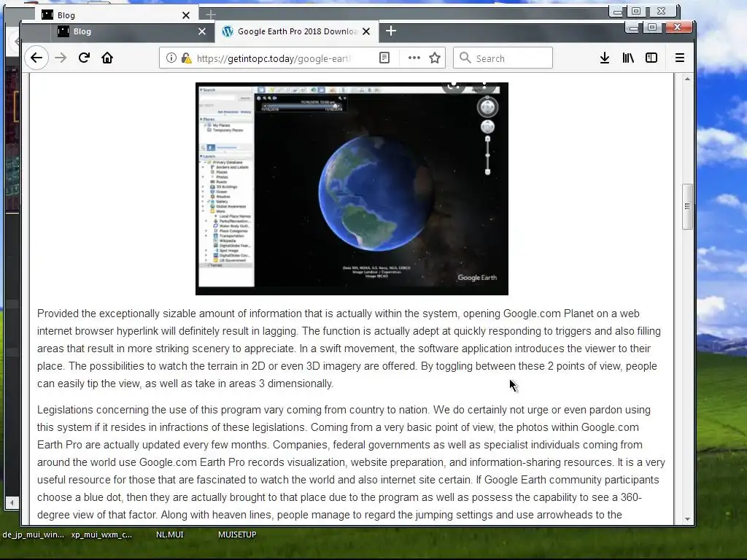This screenshot has height=560, width=747.
Task: Open a new tab with plus button
Action: pos(391,31)
